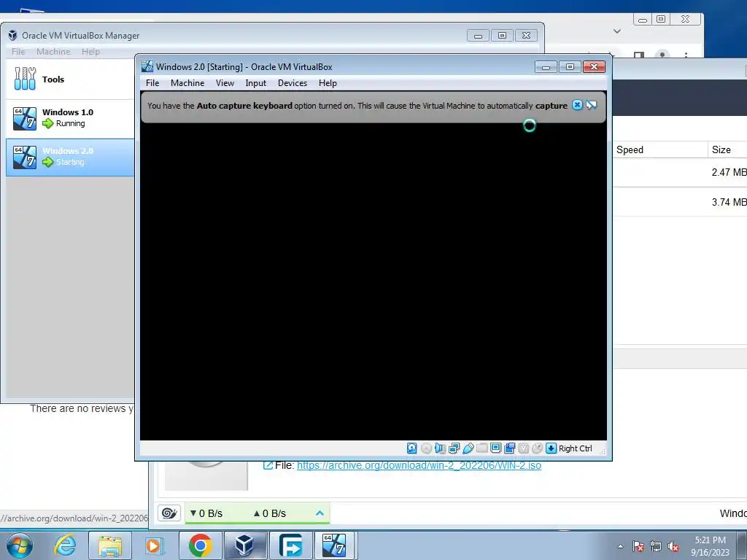Click the keyboard capture arrow icon
This screenshot has width=747, height=560.
pos(551,448)
